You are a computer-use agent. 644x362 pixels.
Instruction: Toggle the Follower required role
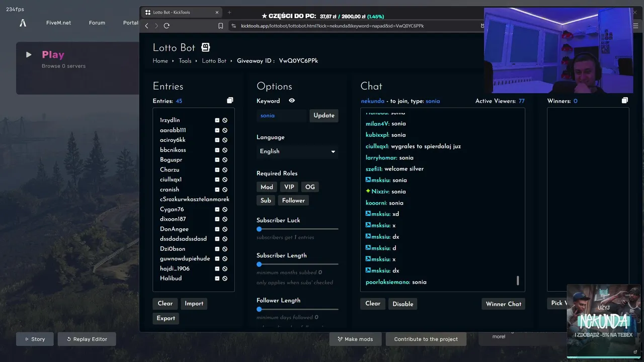[293, 200]
